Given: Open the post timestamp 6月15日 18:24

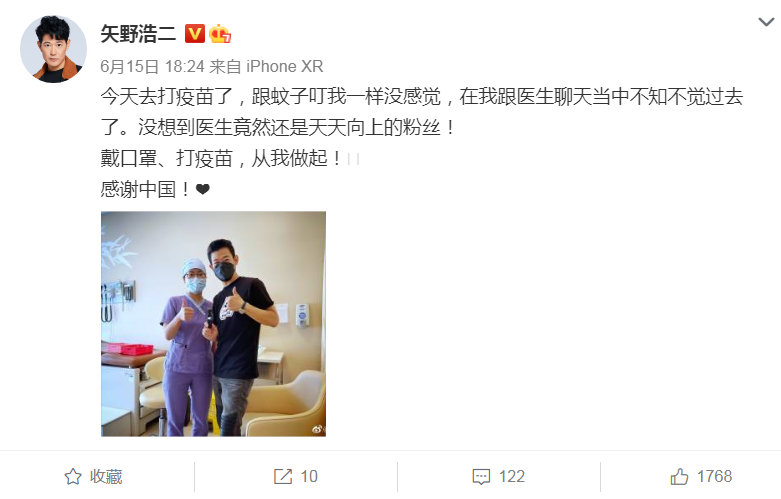Looking at the screenshot, I should [x=152, y=66].
